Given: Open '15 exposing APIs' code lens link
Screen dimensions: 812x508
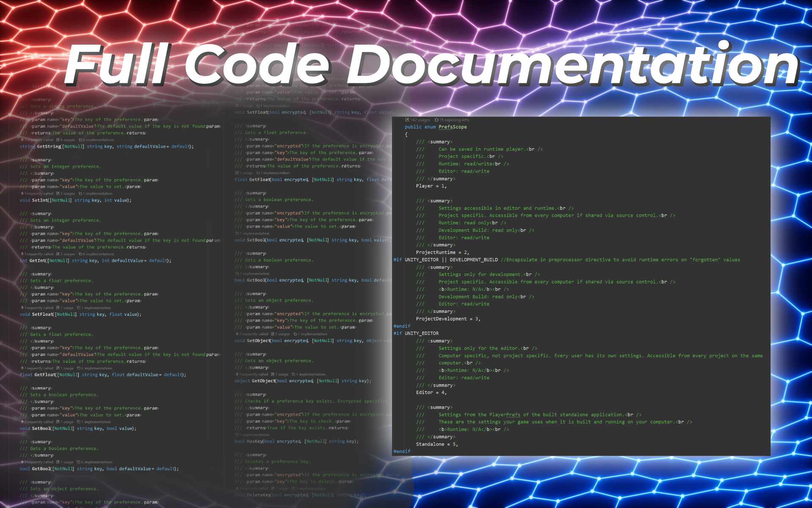Looking at the screenshot, I should point(455,120).
